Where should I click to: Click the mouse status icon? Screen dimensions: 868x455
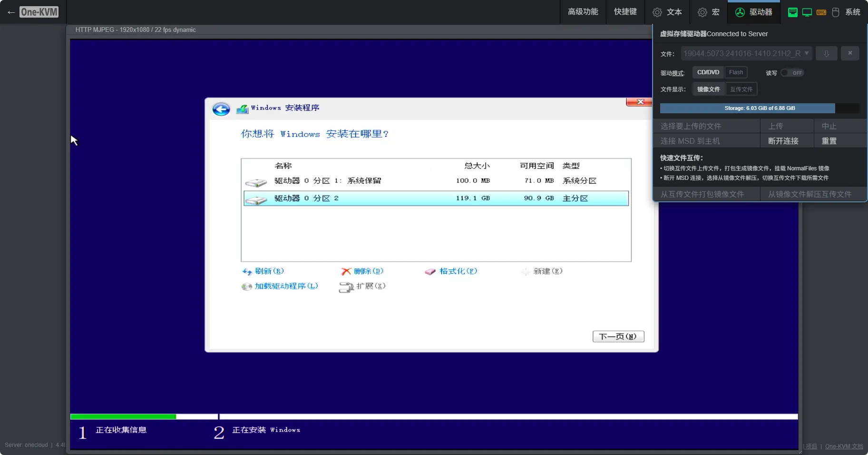(836, 12)
